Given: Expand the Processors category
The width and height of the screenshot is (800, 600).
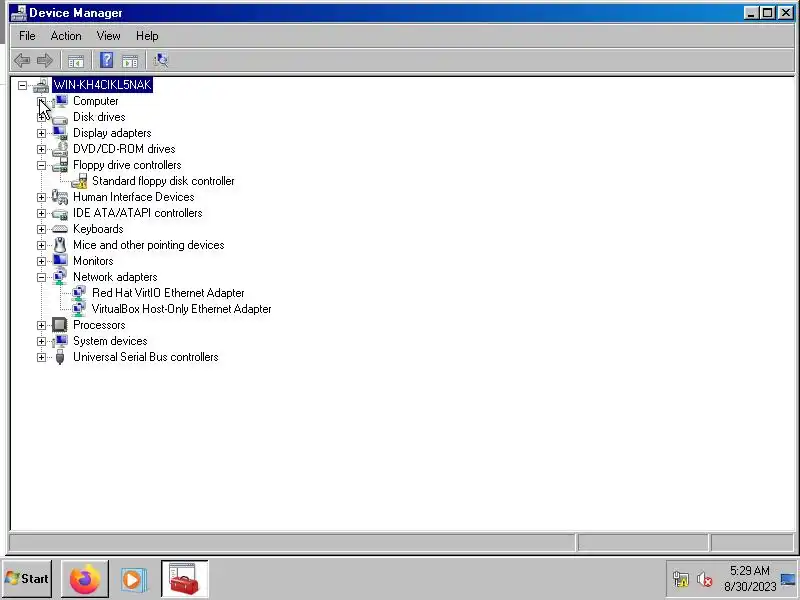Looking at the screenshot, I should pos(41,326).
